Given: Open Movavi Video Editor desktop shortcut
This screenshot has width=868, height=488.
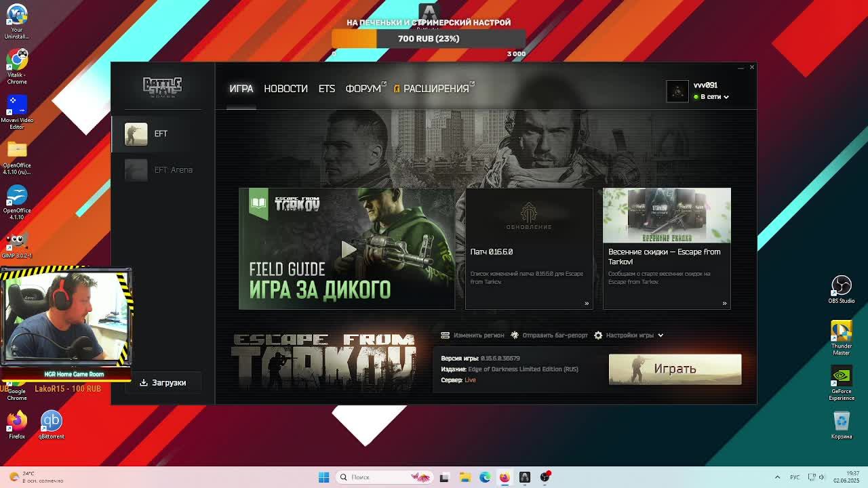Looking at the screenshot, I should pyautogui.click(x=17, y=112).
